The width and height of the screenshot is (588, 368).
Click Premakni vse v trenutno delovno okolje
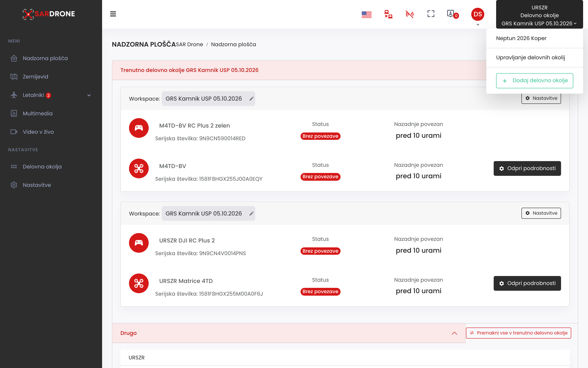(x=519, y=333)
